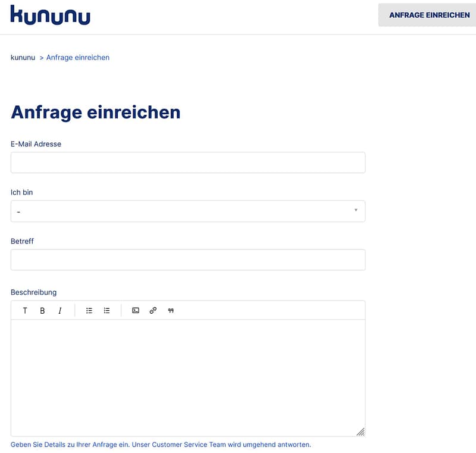Click "Anfrage einreichen" breadcrumb link
476x453 pixels.
(x=77, y=58)
